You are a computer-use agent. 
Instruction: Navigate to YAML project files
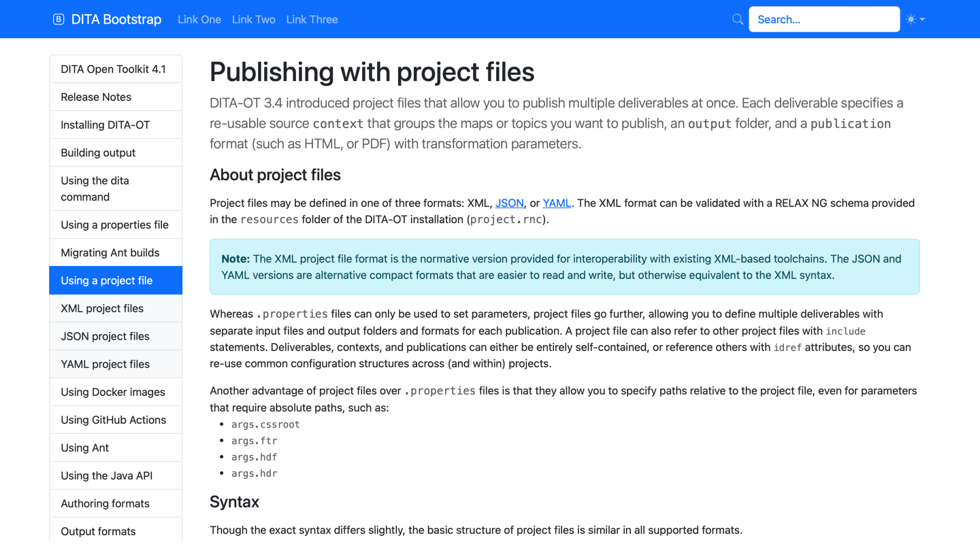click(x=105, y=364)
